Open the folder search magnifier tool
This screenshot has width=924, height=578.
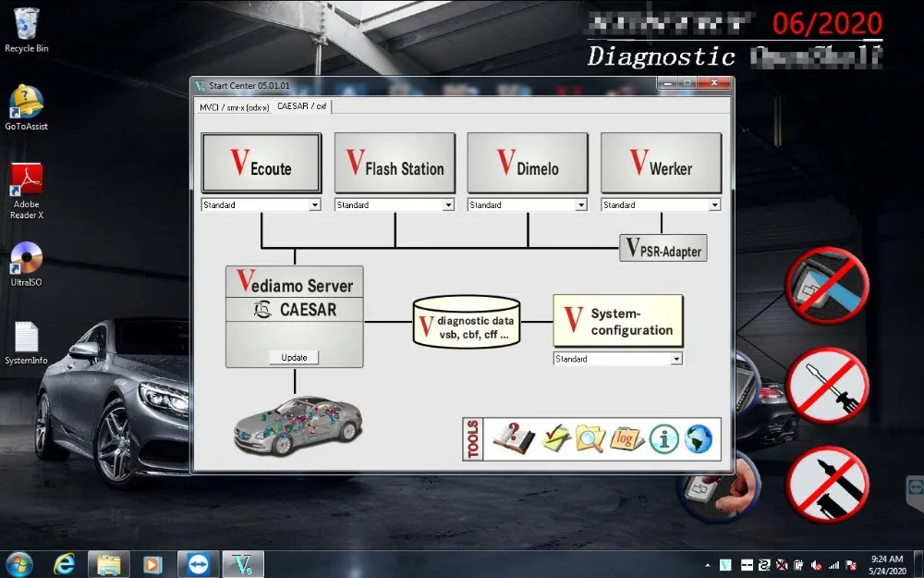pyautogui.click(x=590, y=438)
